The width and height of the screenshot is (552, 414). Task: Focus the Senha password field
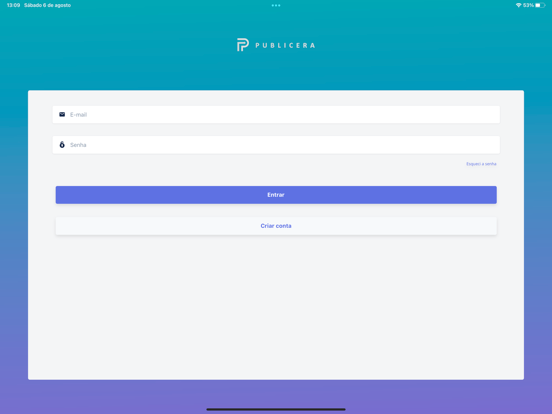pyautogui.click(x=276, y=145)
